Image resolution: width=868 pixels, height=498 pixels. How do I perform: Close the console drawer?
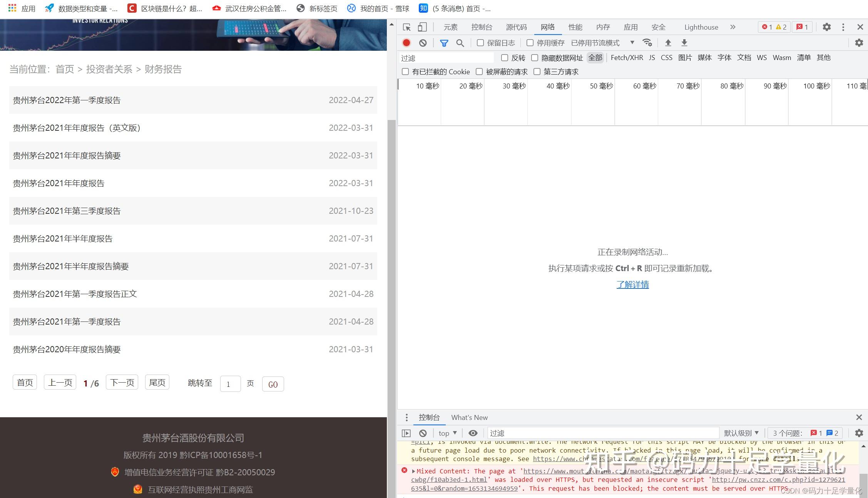click(859, 417)
